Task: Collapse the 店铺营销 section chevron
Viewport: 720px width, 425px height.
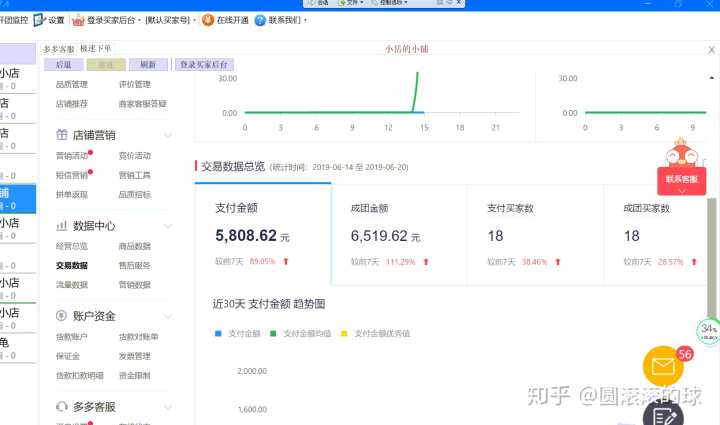Action: [x=165, y=135]
